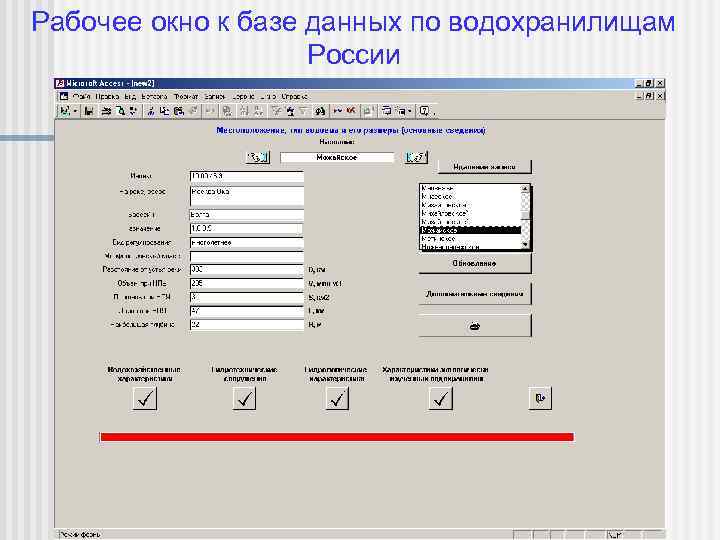Click checkmark under Характеристики экологически изученных
Screen dimensions: 720x540
[440, 398]
